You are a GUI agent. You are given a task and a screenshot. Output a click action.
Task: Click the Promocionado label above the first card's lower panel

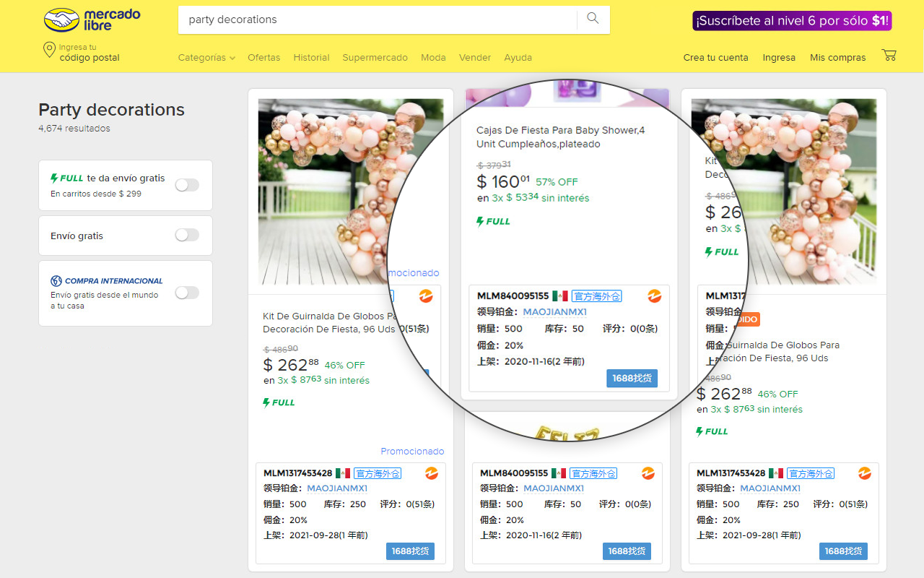[412, 452]
